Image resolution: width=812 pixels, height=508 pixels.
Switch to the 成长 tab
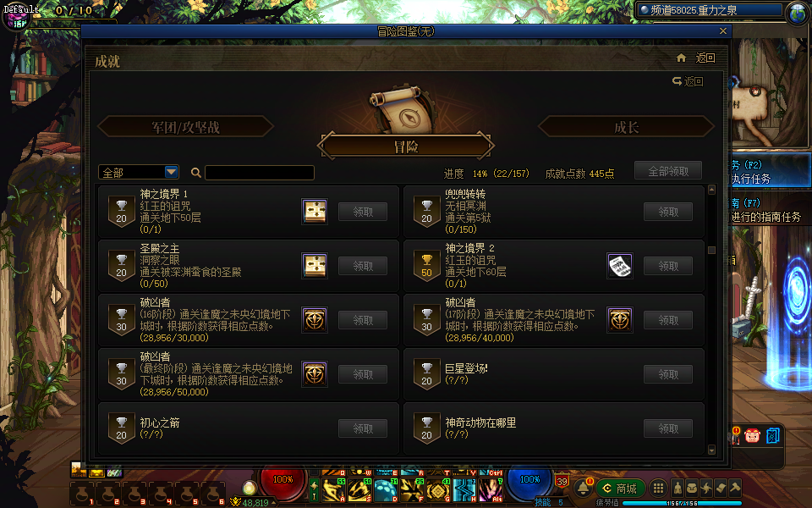pos(626,127)
